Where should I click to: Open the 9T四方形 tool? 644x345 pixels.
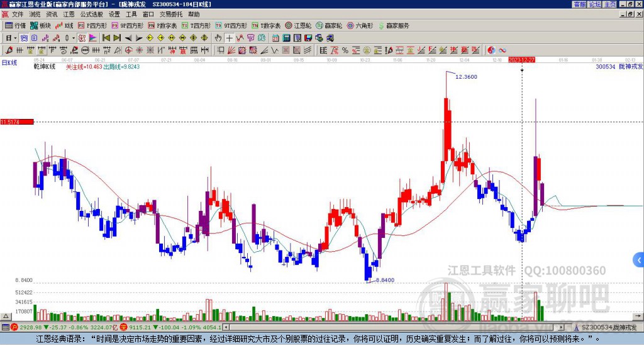[x=231, y=25]
